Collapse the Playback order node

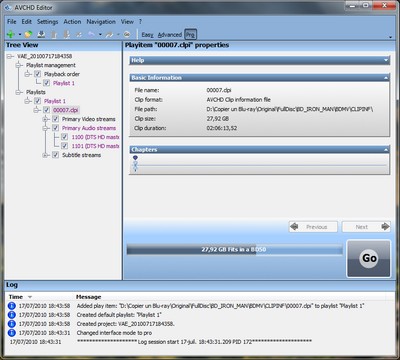pyautogui.click(x=28, y=74)
